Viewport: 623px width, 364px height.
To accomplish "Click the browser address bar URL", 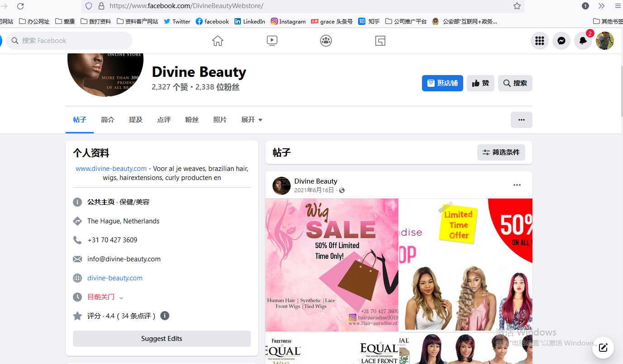I will tap(186, 6).
